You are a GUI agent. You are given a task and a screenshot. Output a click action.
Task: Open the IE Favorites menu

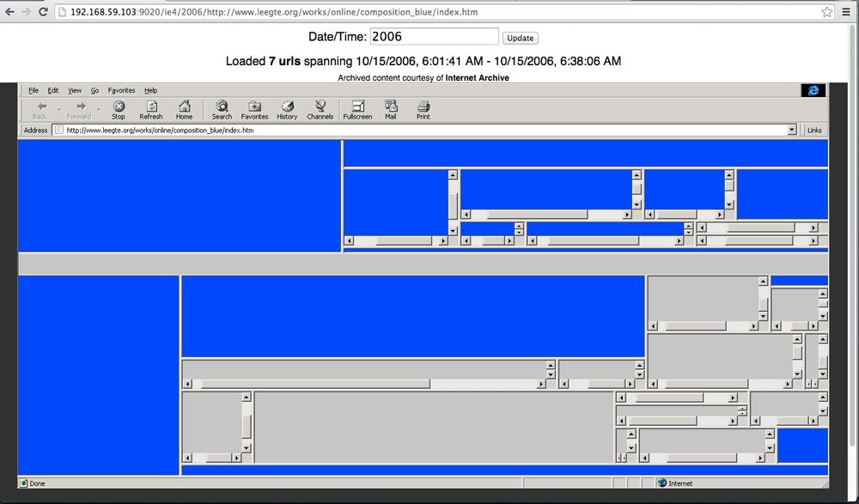point(122,90)
